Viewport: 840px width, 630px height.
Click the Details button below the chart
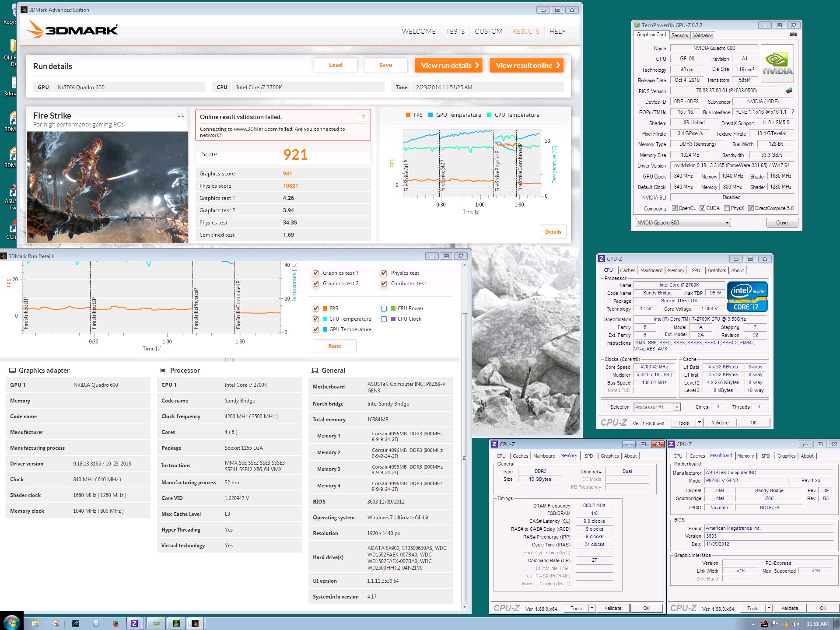tap(553, 232)
